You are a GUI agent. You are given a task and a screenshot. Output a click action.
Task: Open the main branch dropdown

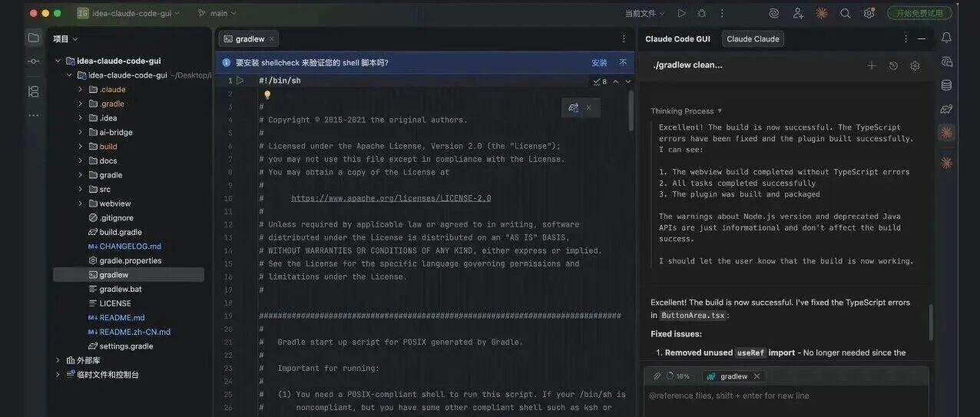click(x=217, y=13)
